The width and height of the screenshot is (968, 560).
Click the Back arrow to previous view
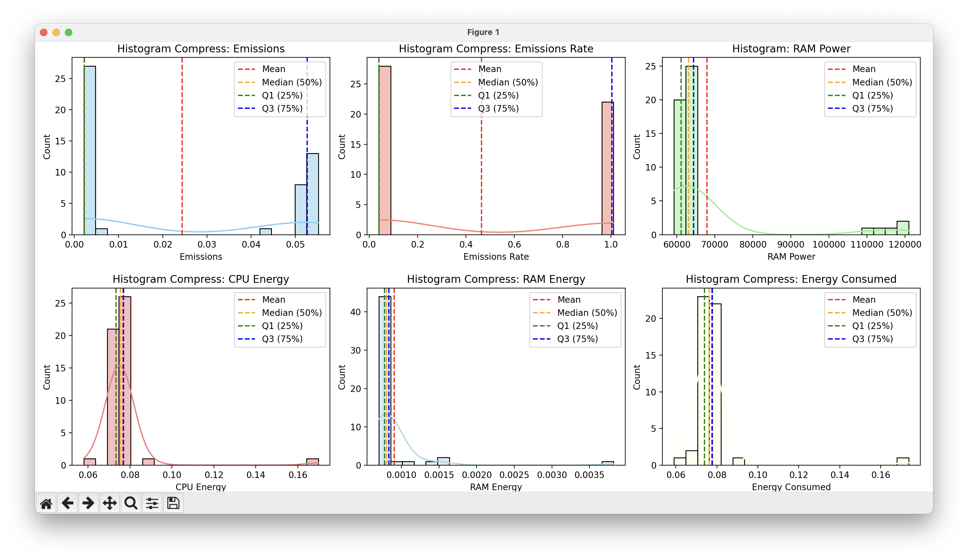[68, 503]
